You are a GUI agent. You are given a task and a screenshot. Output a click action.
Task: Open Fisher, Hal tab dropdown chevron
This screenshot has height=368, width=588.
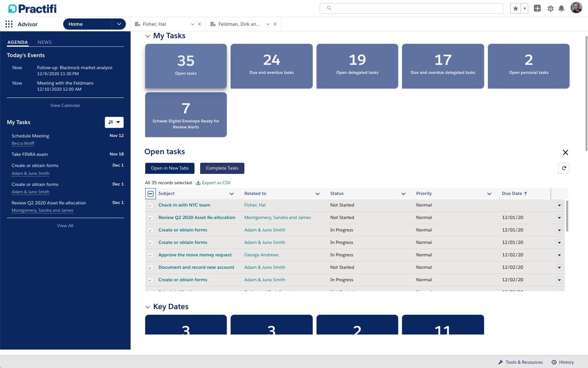tap(193, 24)
